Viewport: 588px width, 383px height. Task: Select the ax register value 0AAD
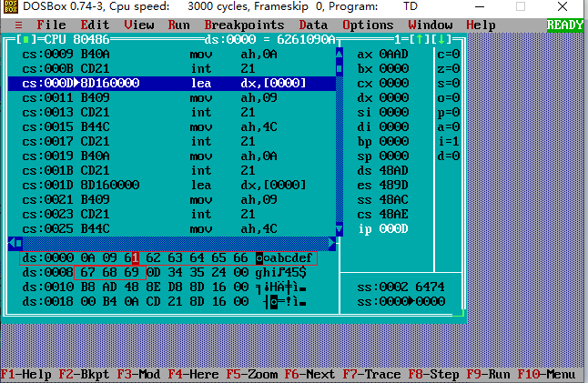coord(394,54)
